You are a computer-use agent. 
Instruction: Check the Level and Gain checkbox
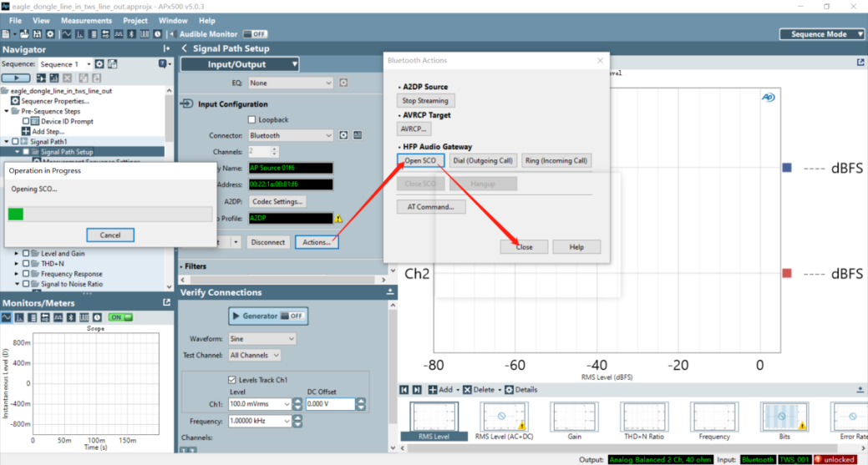[x=26, y=254]
